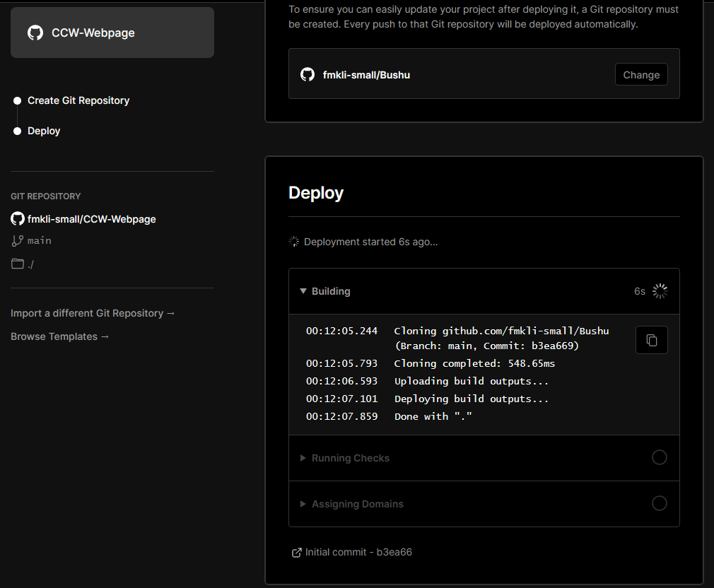Click the 6s build timer
This screenshot has width=714, height=588.
click(639, 291)
